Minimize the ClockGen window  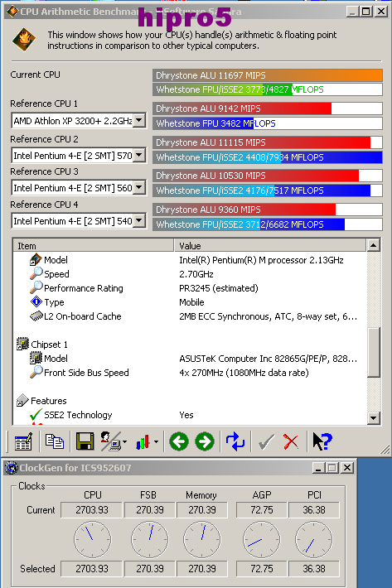[318, 468]
